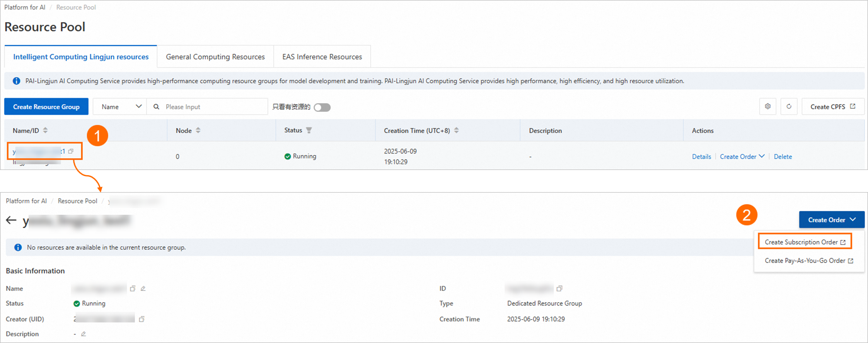Copy the resource group name in table row
This screenshot has width=868, height=343.
[71, 151]
